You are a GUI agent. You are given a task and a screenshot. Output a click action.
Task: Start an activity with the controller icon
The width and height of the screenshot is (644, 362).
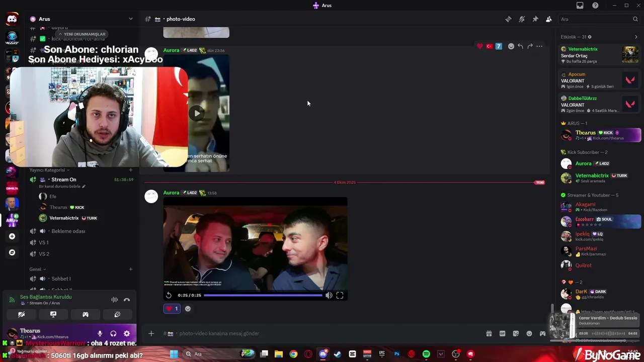pyautogui.click(x=86, y=314)
